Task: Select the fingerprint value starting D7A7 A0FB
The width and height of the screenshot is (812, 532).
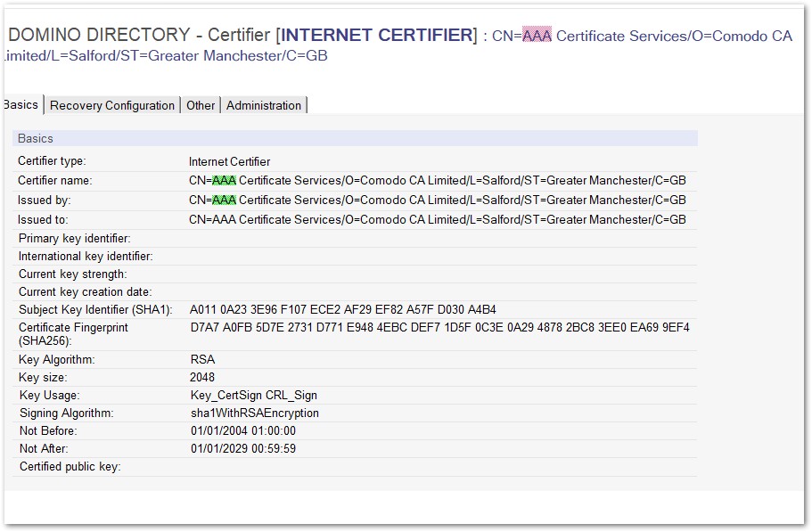Action: (x=439, y=328)
